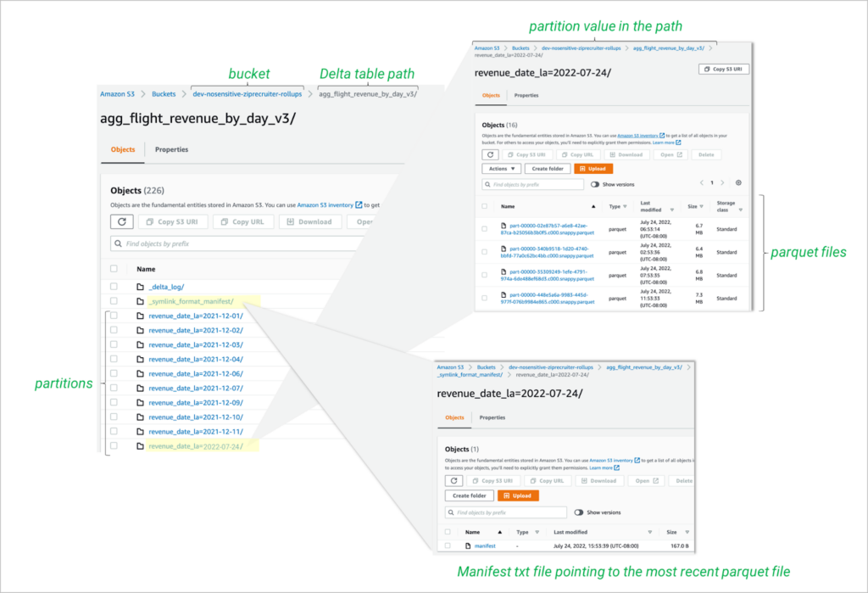Open the manifest file link
Viewport: 868px width, 593px height.
[486, 545]
